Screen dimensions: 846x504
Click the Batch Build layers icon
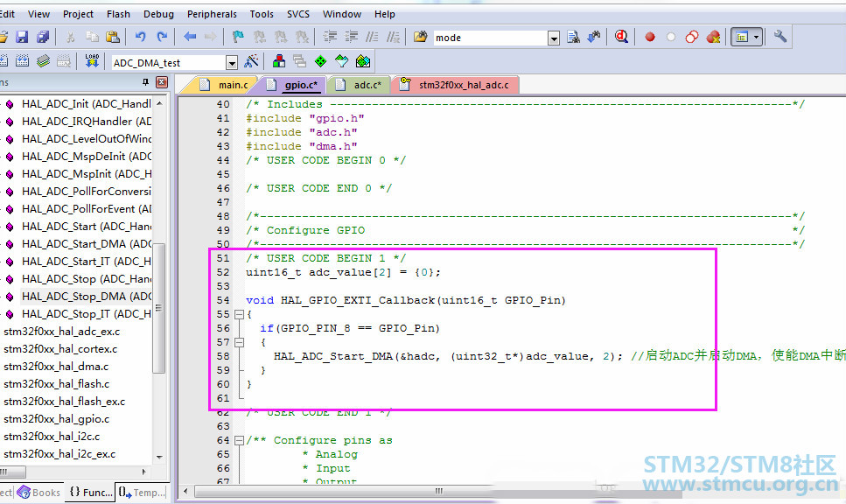click(43, 61)
